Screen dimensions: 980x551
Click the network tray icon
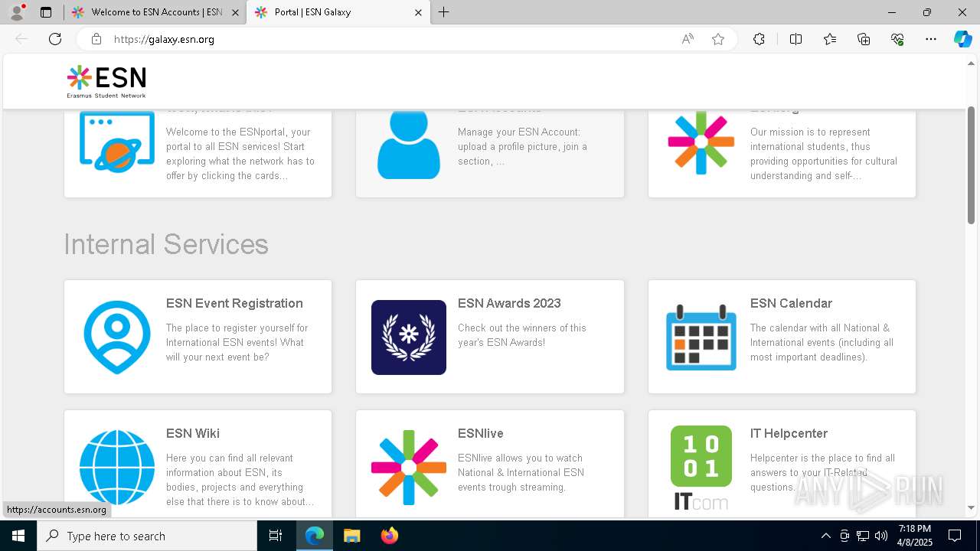coord(863,536)
